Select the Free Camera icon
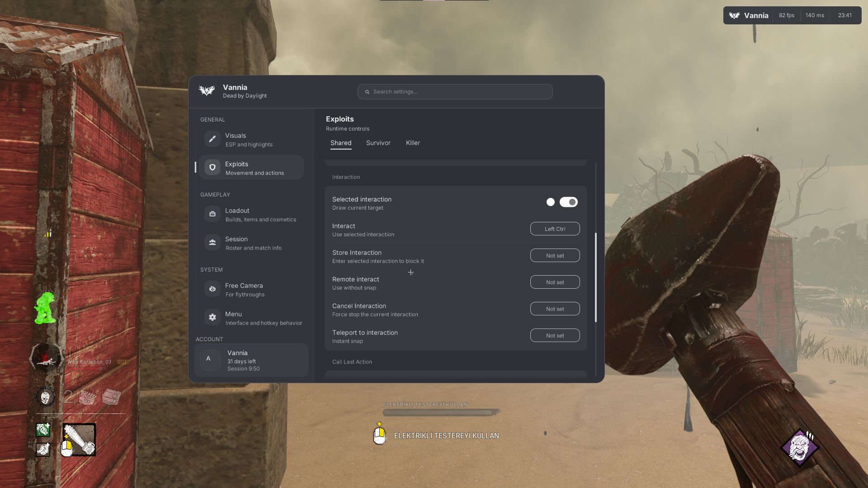Viewport: 868px width, 488px height. click(x=212, y=289)
